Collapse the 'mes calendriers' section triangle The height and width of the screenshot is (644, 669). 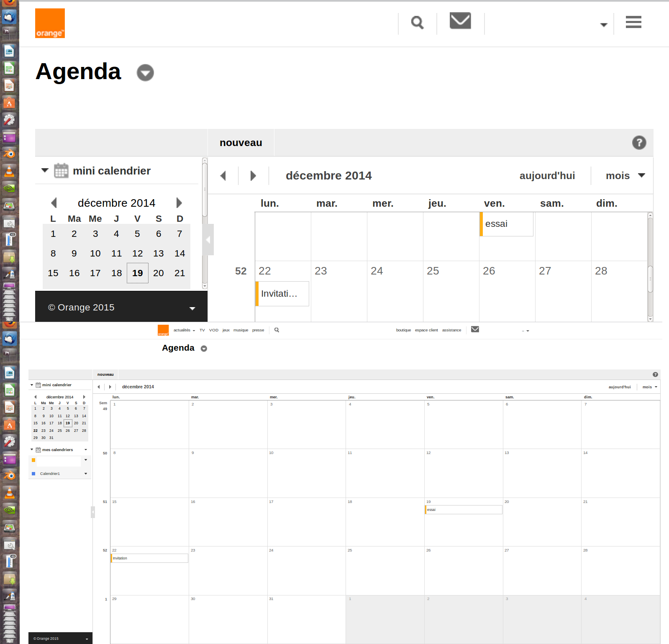pos(32,449)
